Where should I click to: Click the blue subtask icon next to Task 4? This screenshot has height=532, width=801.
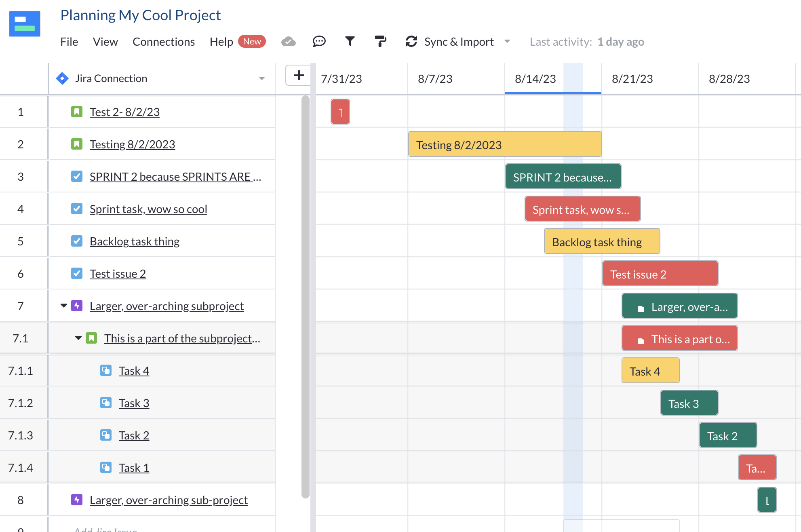point(106,370)
